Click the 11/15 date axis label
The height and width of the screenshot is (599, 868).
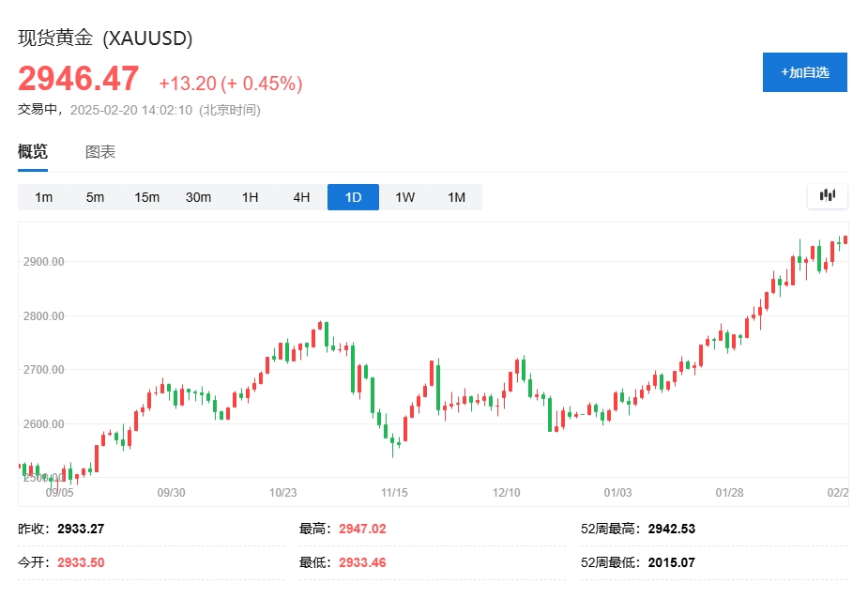(394, 492)
